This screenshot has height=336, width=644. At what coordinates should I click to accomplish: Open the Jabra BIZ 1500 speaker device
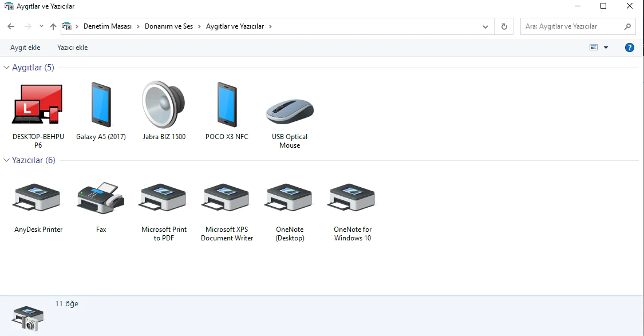(163, 106)
